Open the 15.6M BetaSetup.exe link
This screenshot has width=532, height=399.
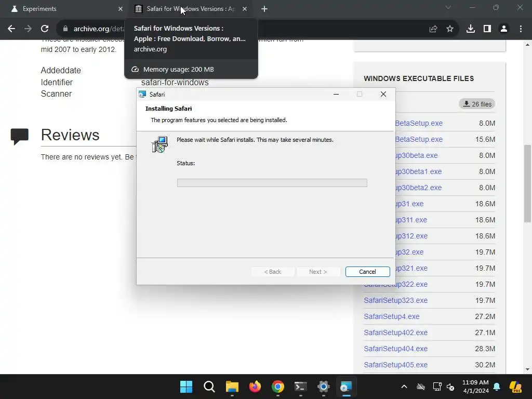pos(419,139)
